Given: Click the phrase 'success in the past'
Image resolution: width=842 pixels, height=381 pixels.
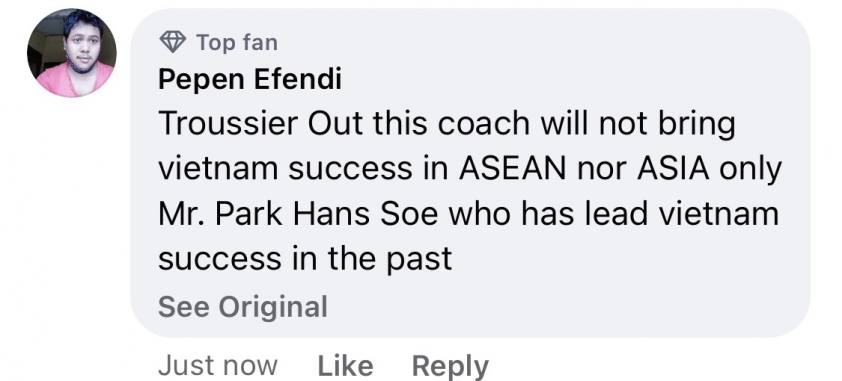Looking at the screenshot, I should coord(305,259).
